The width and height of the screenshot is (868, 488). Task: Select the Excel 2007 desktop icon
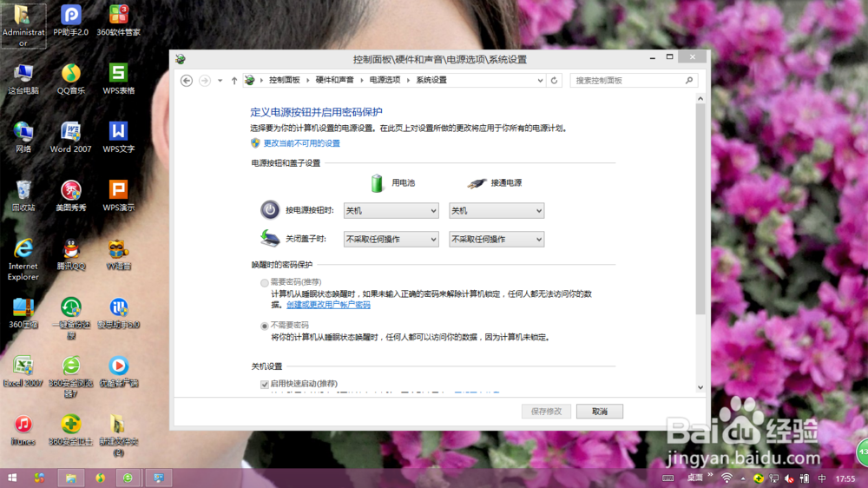click(x=23, y=371)
